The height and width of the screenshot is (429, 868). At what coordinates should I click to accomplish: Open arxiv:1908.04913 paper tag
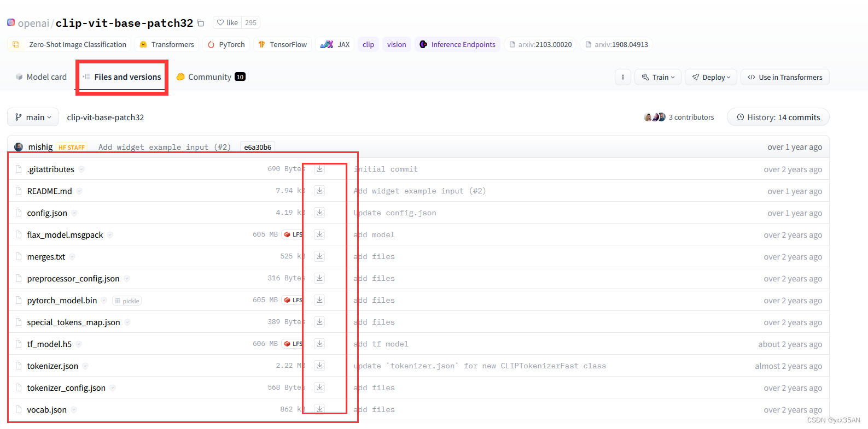coord(617,44)
